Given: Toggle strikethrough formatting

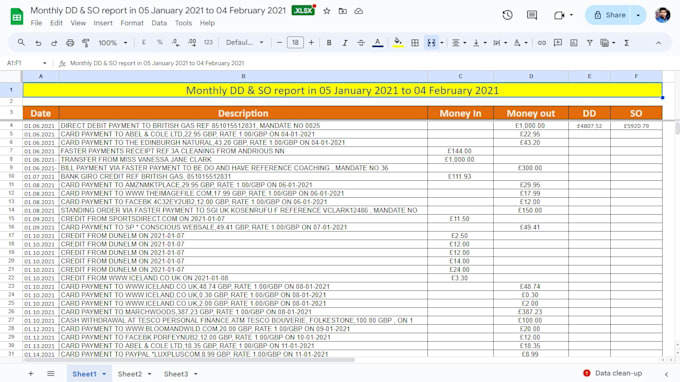Looking at the screenshot, I should (361, 43).
